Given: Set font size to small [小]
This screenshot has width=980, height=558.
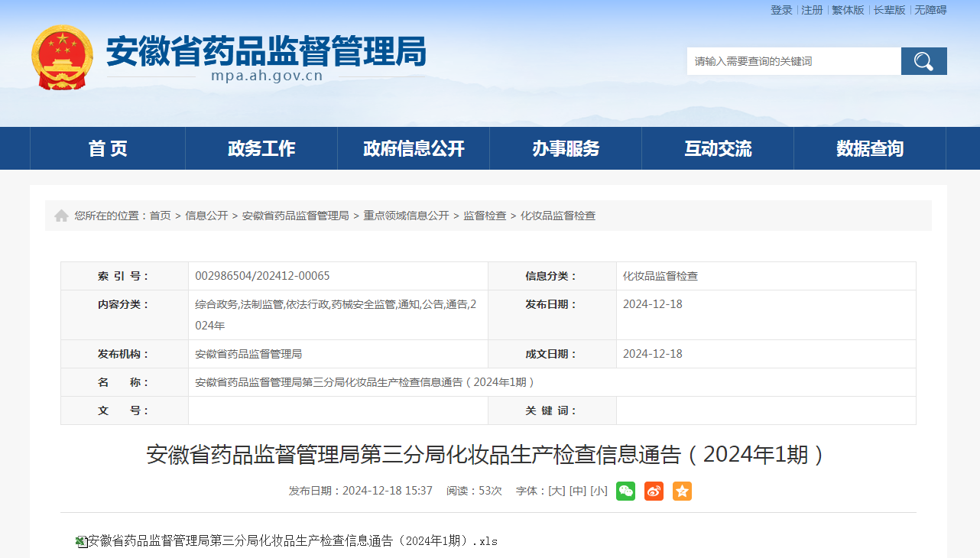Looking at the screenshot, I should click(x=599, y=491).
